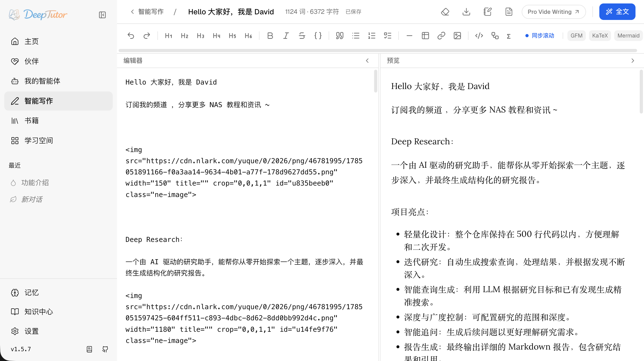Open 记忆 in the sidebar
Image resolution: width=644 pixels, height=361 pixels.
[58, 293]
